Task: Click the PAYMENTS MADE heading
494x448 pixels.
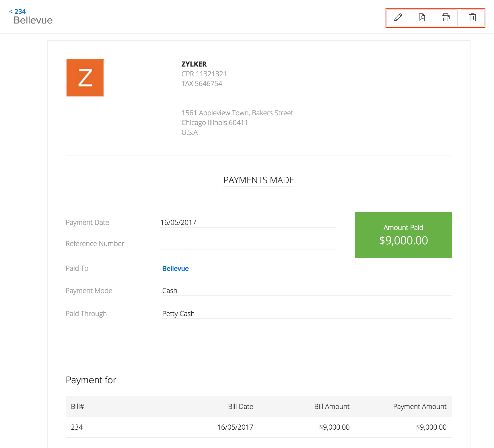Action: click(x=258, y=180)
